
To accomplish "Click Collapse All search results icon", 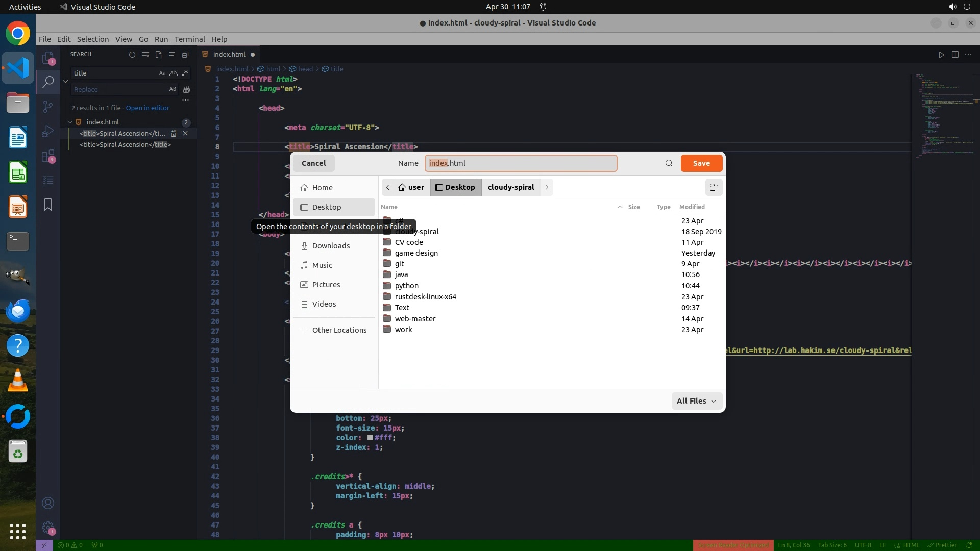I will coord(185,55).
